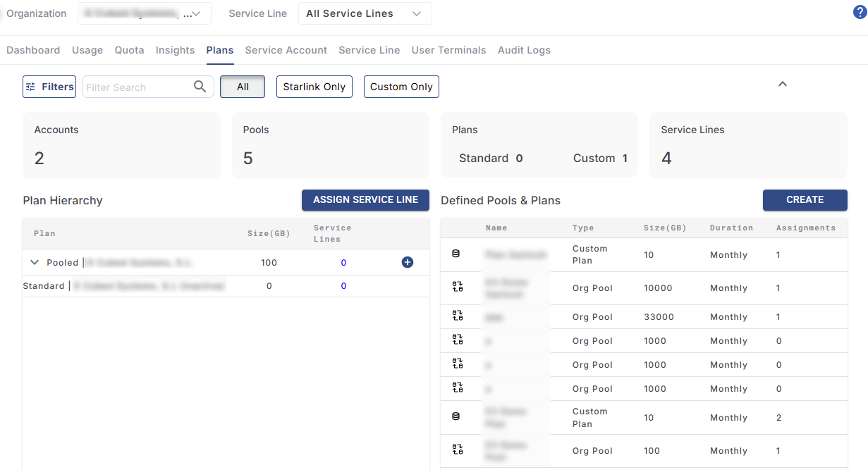The image size is (868, 470).
Task: Click the custom plan icon with 2 assignments
Action: [456, 417]
